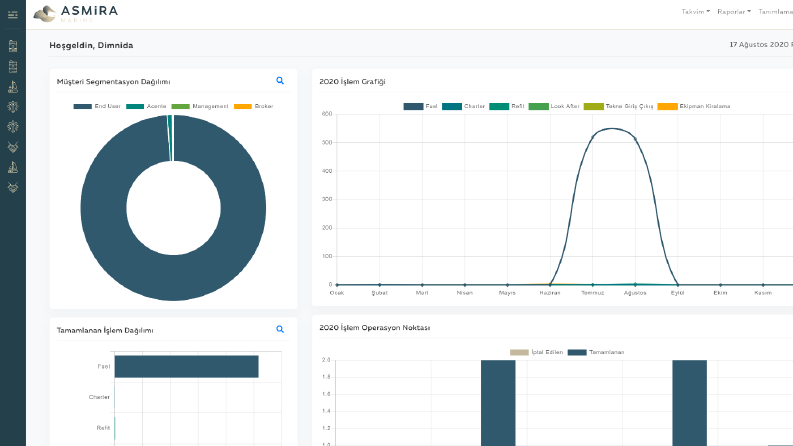Toggle Tekne Giriş Çıkış legend item
Viewport: 793px width, 446px height.
pyautogui.click(x=619, y=106)
